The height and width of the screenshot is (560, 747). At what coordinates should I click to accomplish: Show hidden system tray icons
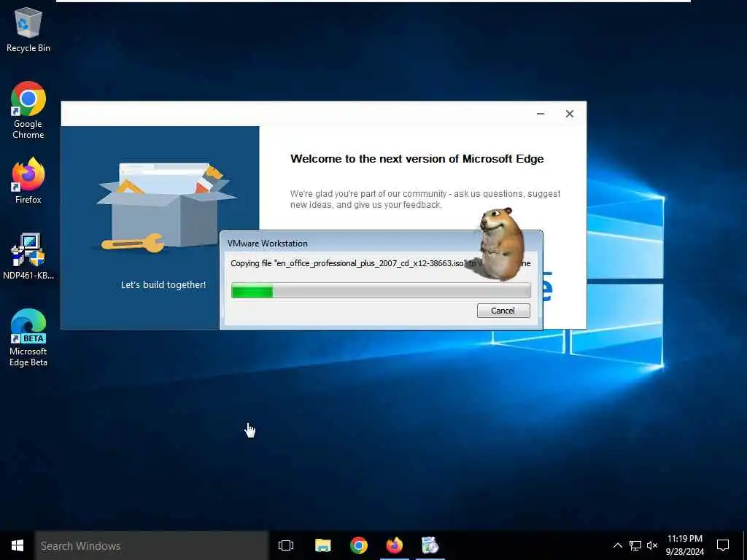[617, 545]
